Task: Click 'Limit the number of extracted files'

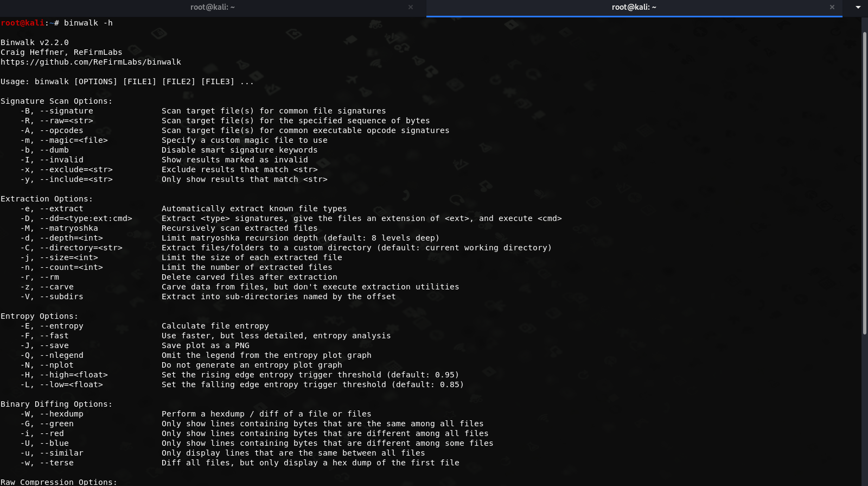Action: pos(247,267)
